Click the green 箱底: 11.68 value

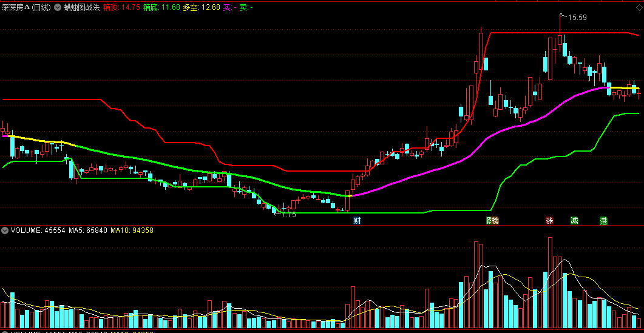[x=161, y=7]
